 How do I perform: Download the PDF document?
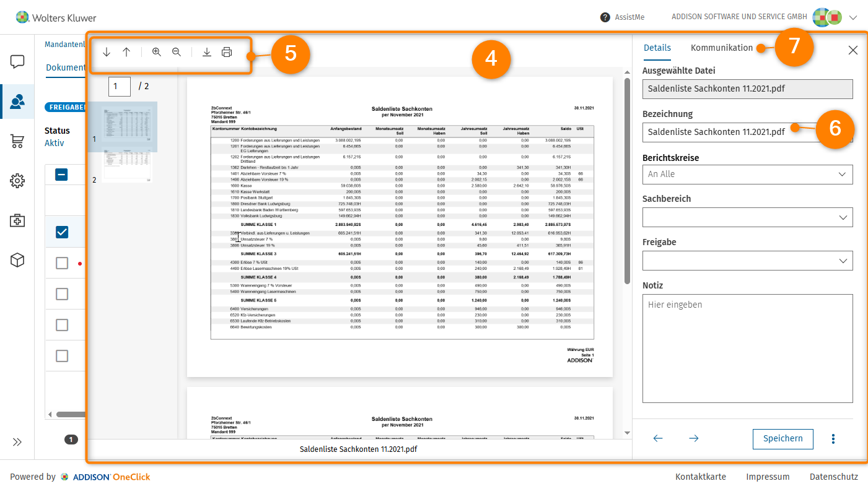click(207, 53)
